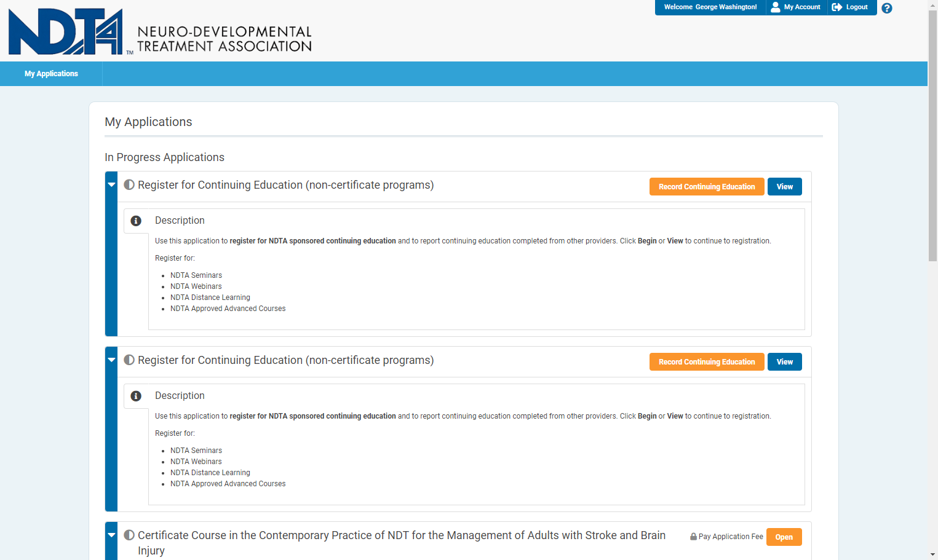Click Welcome George Washington in top bar
Viewport: 938px width, 560px height.
point(710,7)
